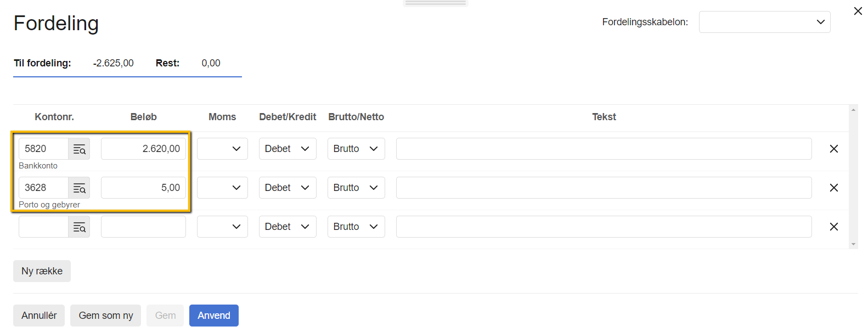The height and width of the screenshot is (332, 868).
Task: Remove the empty third row
Action: click(x=833, y=227)
